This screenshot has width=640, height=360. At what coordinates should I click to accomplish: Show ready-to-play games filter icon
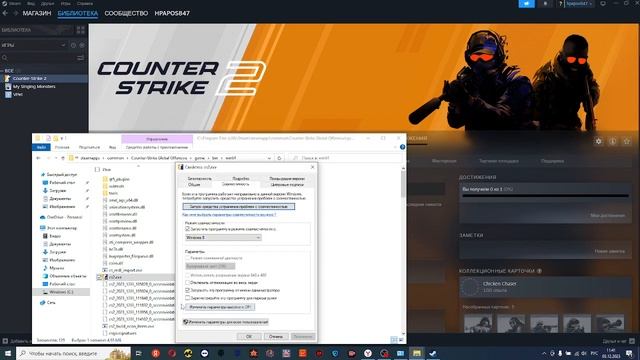(x=82, y=45)
